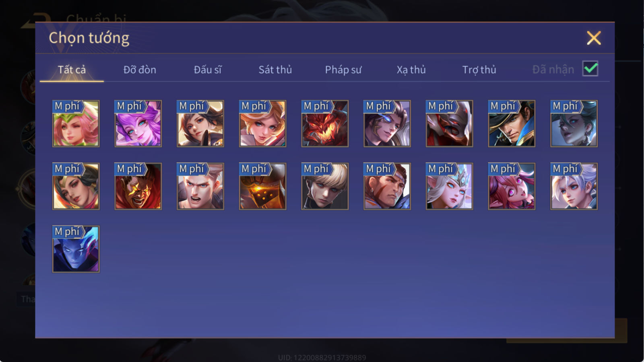
Task: Show Sát thủ heroes
Action: pos(275,70)
